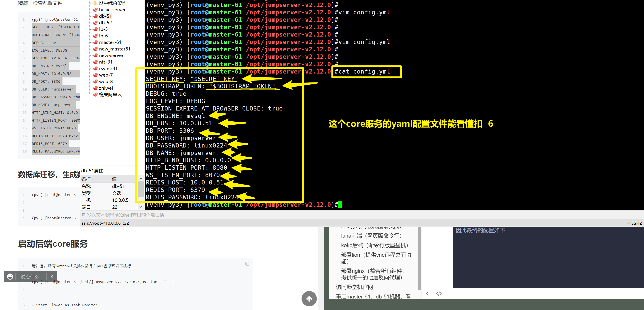Click the code brackets icon below editor pane
Screen dimensions: 644x310
point(439,293)
